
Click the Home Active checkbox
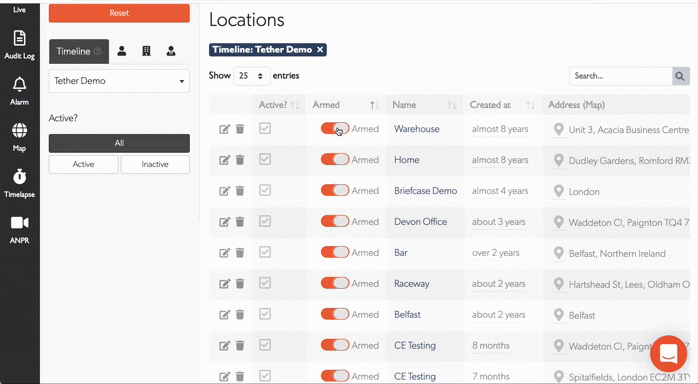[265, 159]
